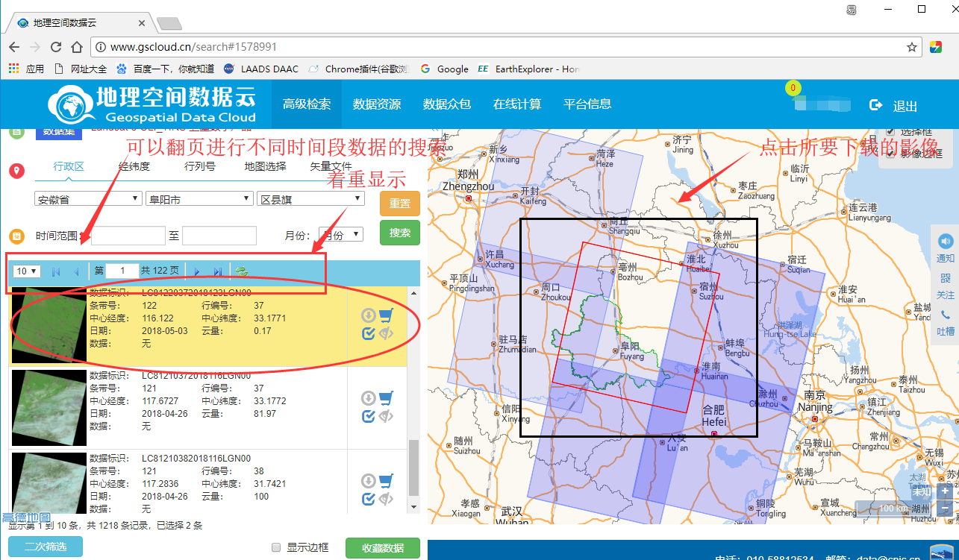
Task: Click the results list scrollbar thumb
Action: coord(413,468)
